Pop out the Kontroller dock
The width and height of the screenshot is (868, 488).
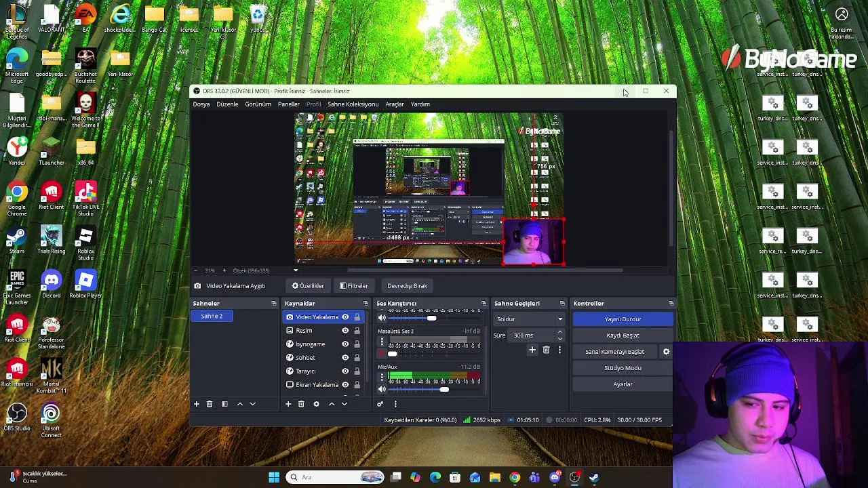click(671, 304)
